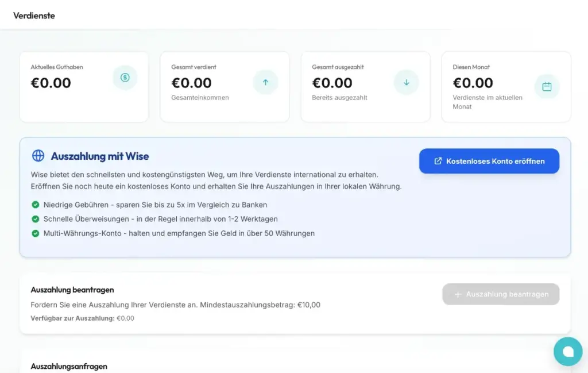Click the green checkmark beside Schnelle Überweisungen
The height and width of the screenshot is (373, 588).
pos(36,219)
